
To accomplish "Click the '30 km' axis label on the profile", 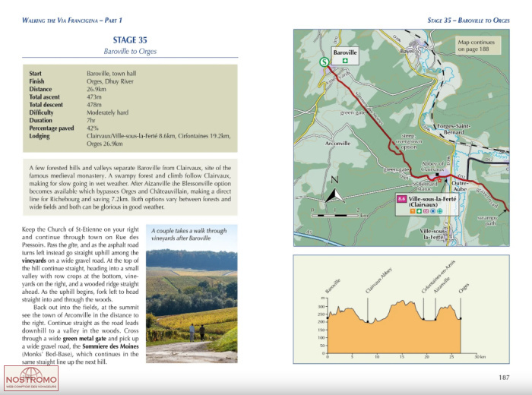I will 480,357.
